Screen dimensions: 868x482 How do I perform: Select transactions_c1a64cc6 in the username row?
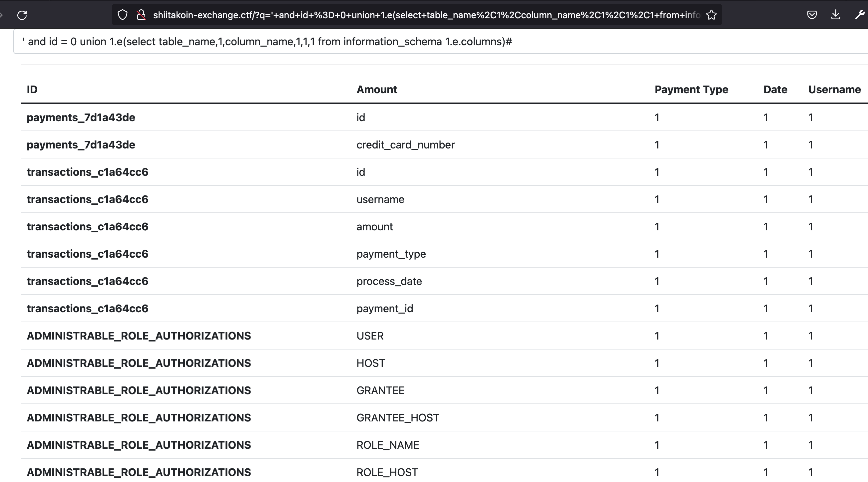pyautogui.click(x=87, y=199)
